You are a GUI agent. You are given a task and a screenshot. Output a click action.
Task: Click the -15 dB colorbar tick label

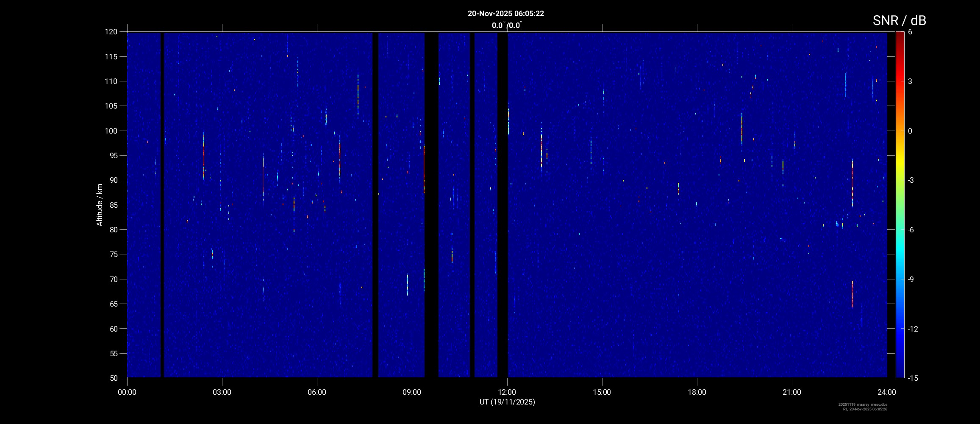tap(913, 378)
